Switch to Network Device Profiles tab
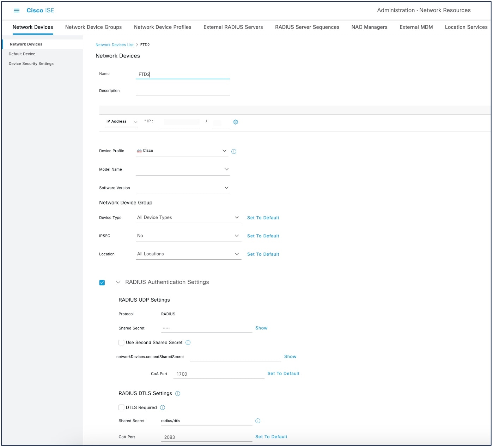This screenshot has width=493, height=448. 163,27
